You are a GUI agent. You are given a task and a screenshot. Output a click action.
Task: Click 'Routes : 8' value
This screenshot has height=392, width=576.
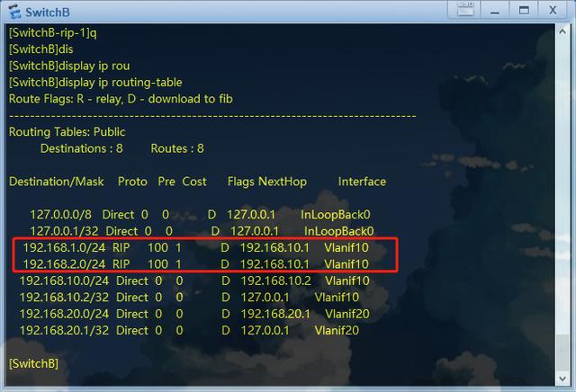point(177,148)
